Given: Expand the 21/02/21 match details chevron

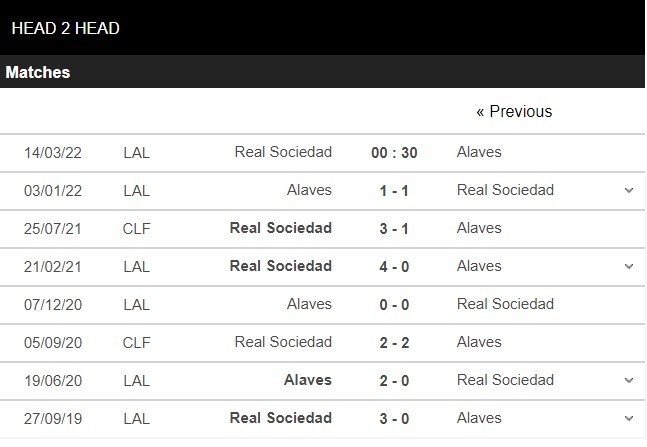Looking at the screenshot, I should tap(629, 266).
